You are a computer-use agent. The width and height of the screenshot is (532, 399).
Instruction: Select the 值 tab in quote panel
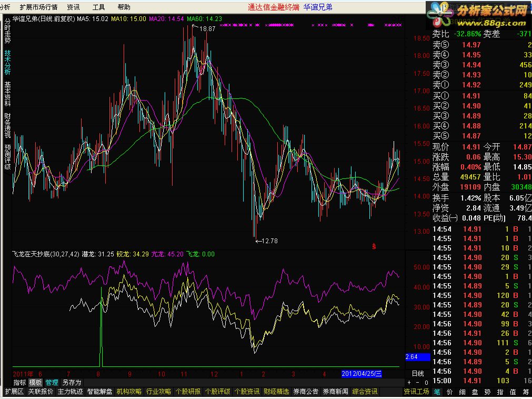coord(513,392)
